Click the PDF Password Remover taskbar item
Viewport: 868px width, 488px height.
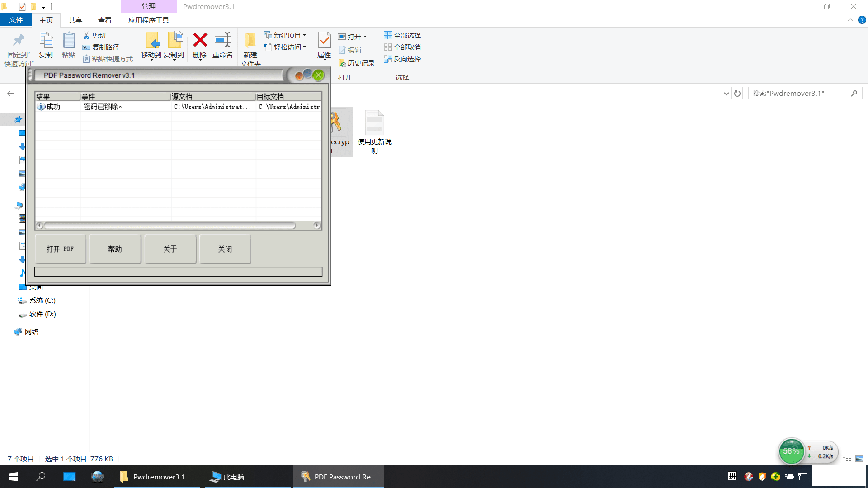[339, 477]
